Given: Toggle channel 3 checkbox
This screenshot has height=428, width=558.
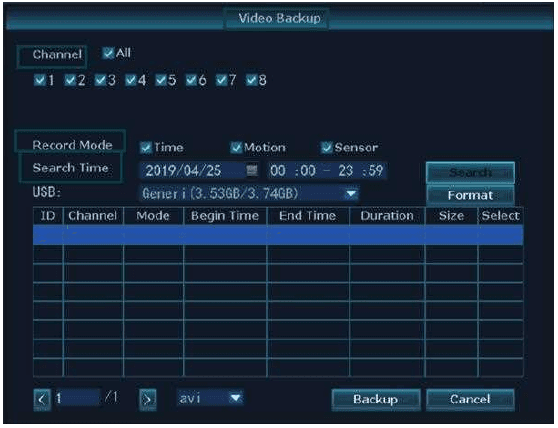Looking at the screenshot, I should click(x=100, y=80).
